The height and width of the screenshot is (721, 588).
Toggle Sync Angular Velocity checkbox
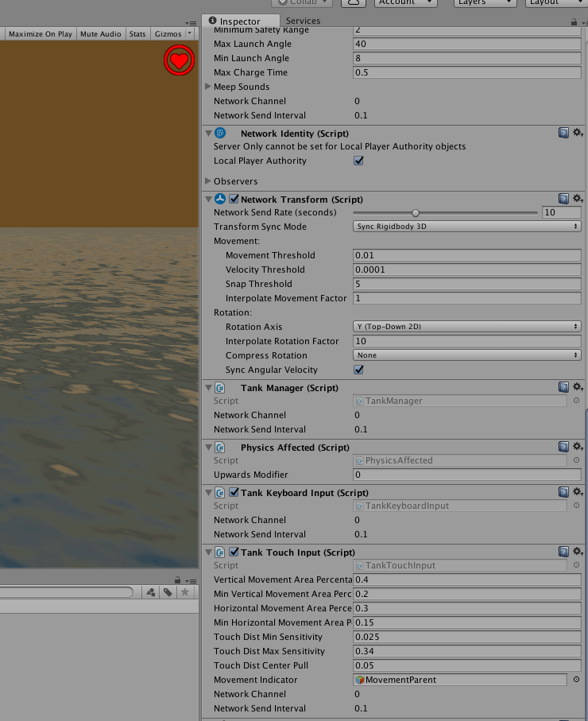coord(358,370)
